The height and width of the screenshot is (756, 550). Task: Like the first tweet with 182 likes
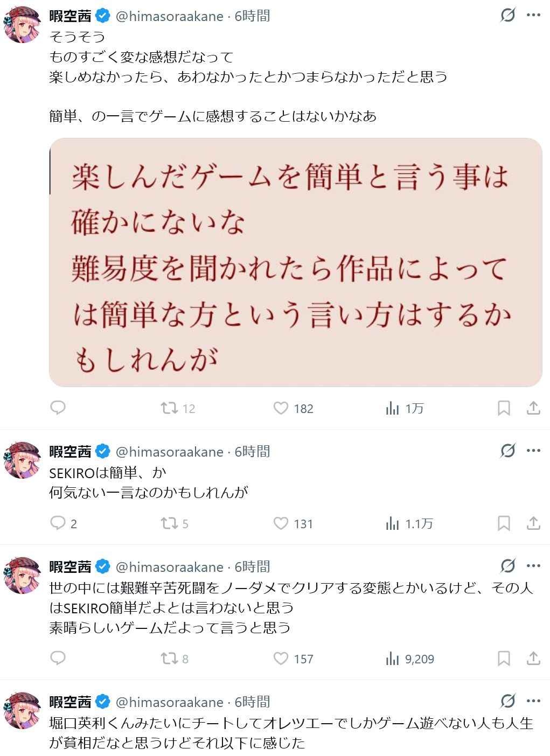point(281,408)
